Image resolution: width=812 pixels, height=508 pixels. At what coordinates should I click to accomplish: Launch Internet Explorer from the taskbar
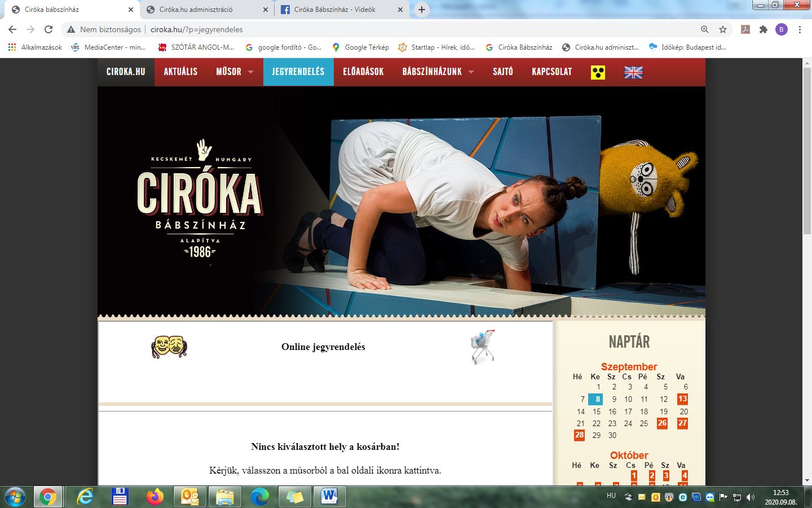tap(85, 497)
